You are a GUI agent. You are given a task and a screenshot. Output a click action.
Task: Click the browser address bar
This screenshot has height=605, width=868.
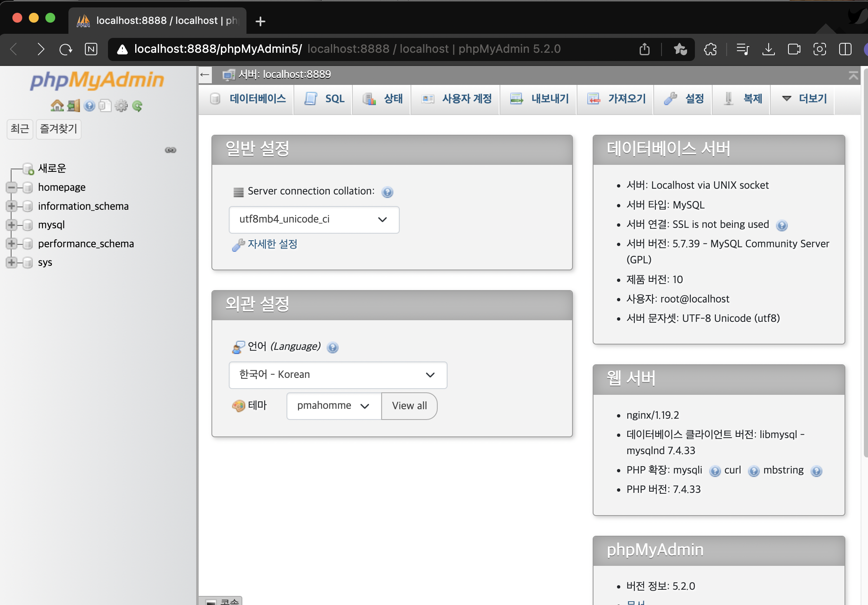point(371,49)
